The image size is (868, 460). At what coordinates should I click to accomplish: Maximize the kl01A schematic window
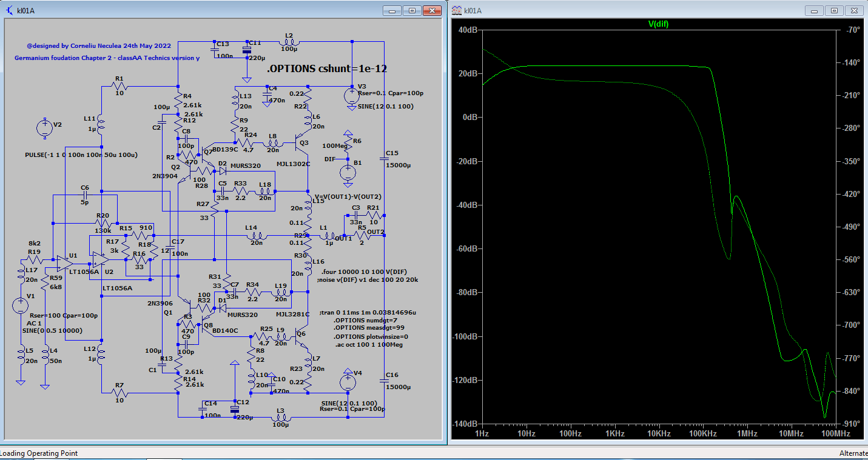pyautogui.click(x=412, y=10)
